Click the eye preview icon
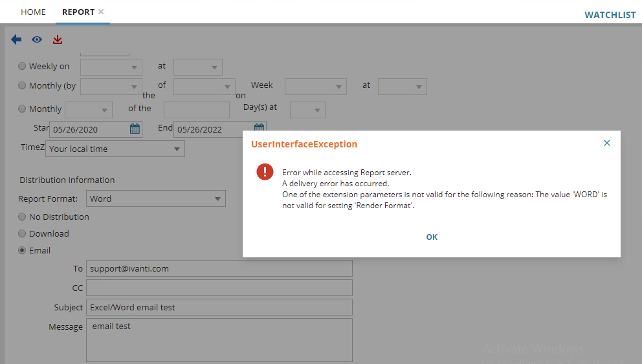 pos(37,40)
